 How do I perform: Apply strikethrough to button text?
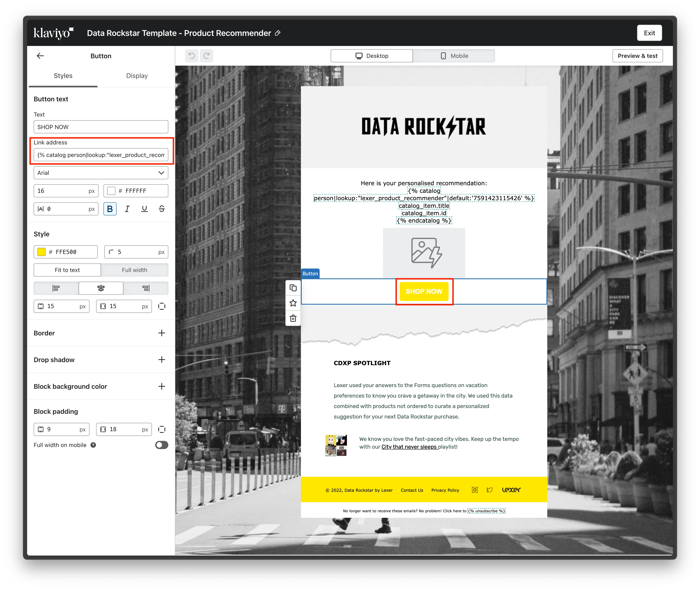[162, 209]
